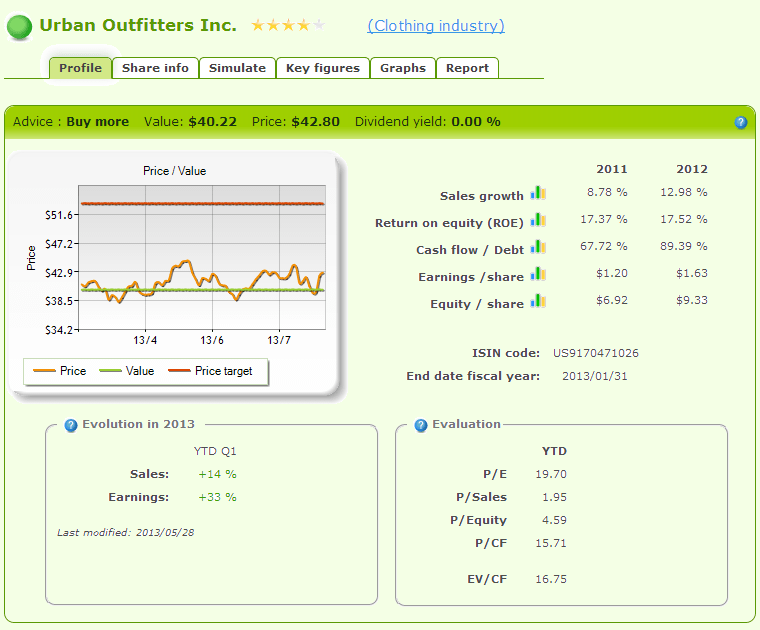Click the Value legend entry

(127, 371)
